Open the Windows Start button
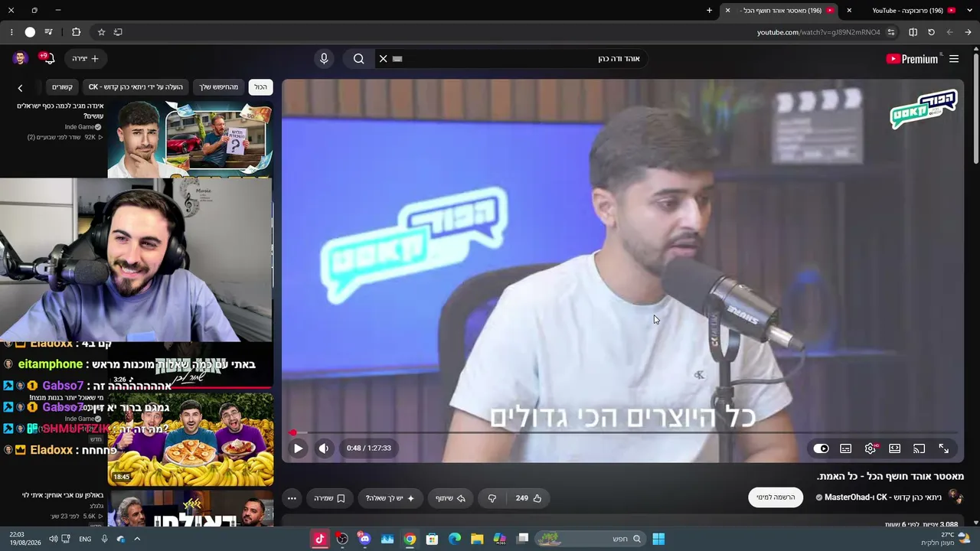 [x=658, y=539]
